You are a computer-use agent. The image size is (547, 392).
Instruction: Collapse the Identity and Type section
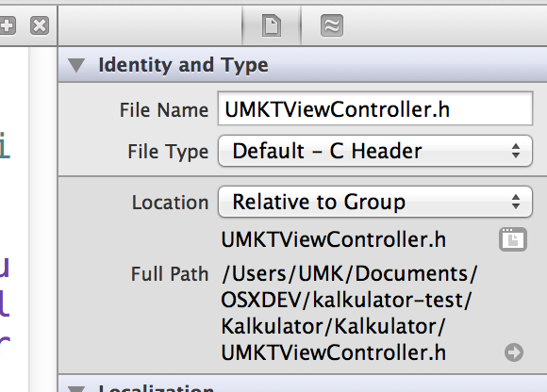[76, 65]
